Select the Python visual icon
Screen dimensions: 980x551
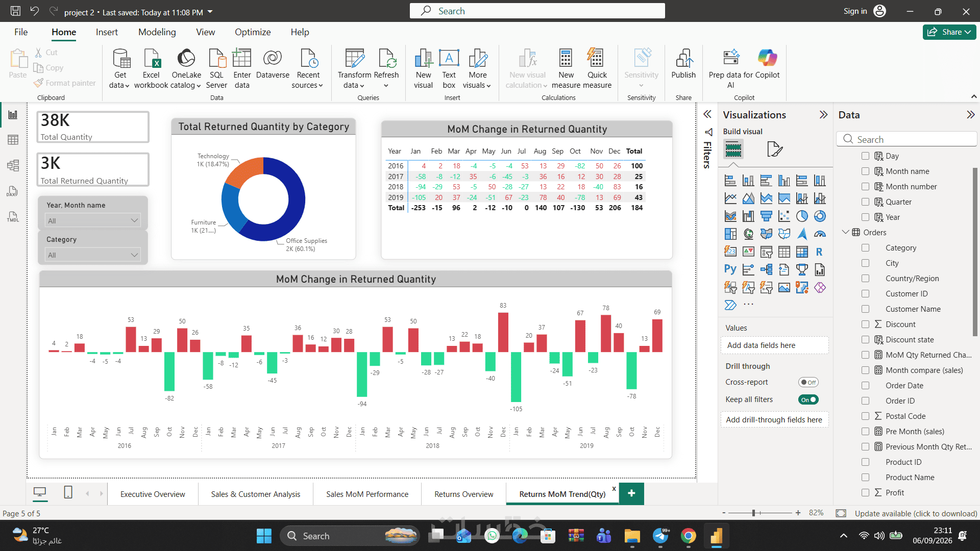(730, 269)
